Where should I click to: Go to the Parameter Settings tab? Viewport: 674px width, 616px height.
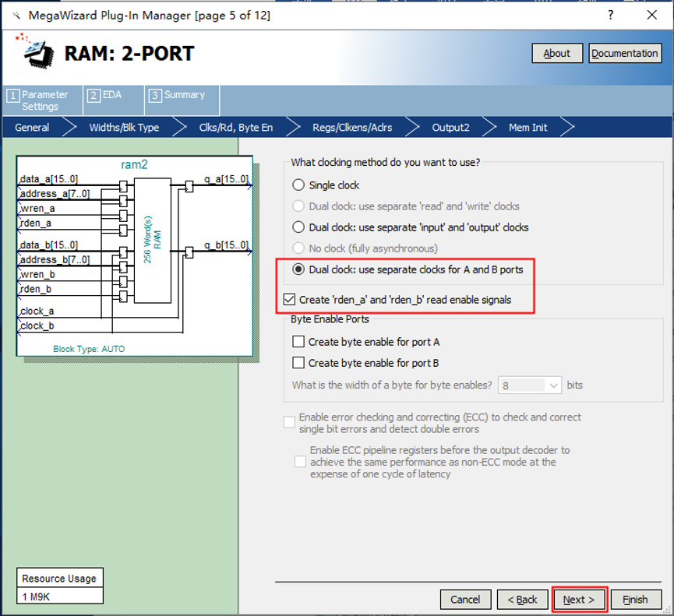pos(39,100)
